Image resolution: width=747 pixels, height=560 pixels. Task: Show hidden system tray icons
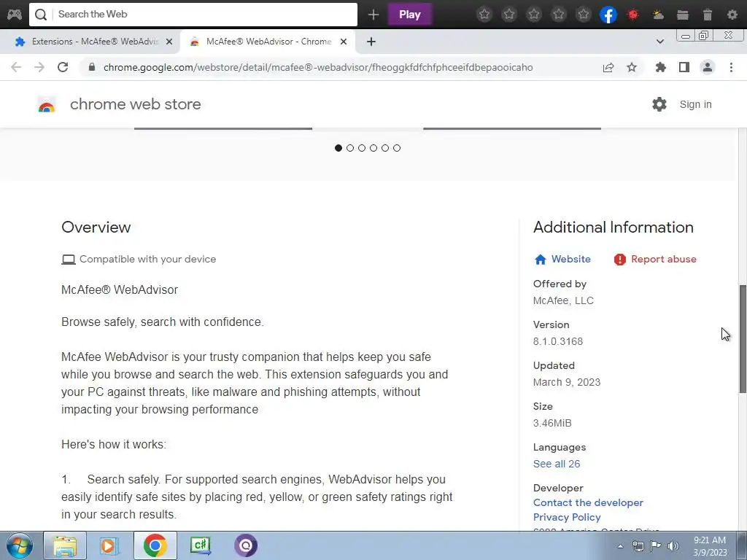(x=620, y=546)
